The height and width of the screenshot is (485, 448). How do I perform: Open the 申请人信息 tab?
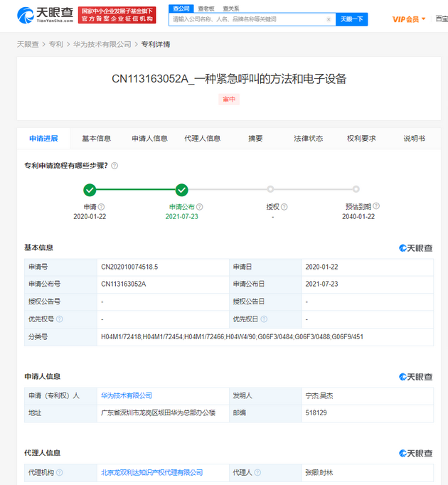tap(150, 138)
